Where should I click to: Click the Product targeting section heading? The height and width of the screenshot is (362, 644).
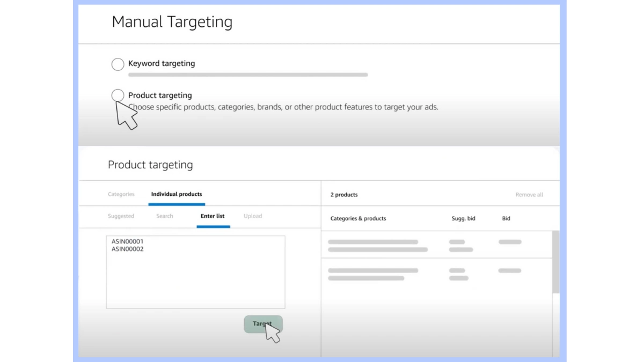click(x=150, y=165)
